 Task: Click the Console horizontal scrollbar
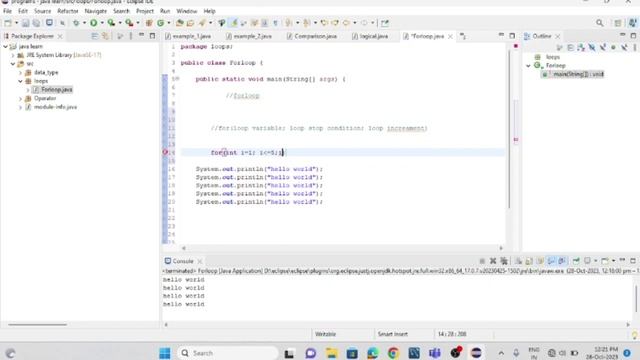pyautogui.click(x=397, y=324)
